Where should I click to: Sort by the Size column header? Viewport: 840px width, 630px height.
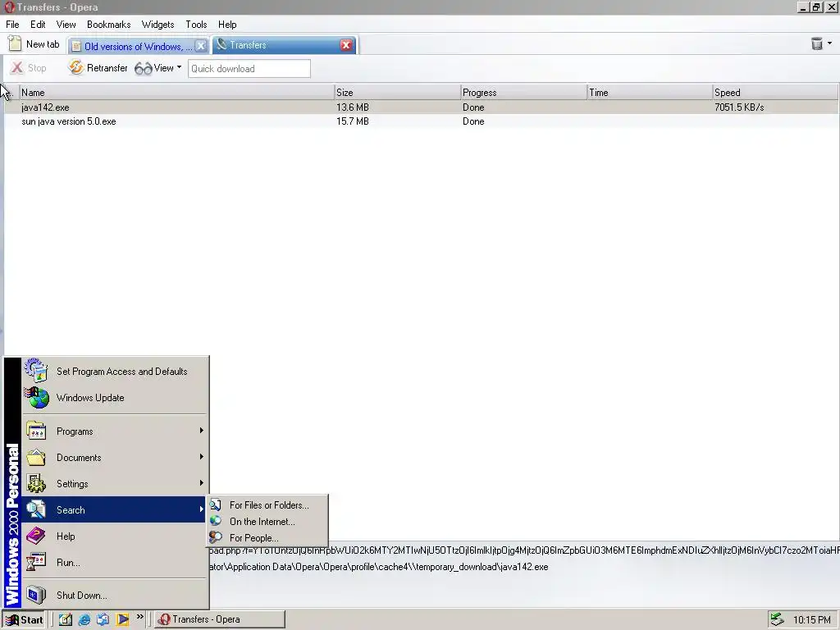pyautogui.click(x=398, y=92)
